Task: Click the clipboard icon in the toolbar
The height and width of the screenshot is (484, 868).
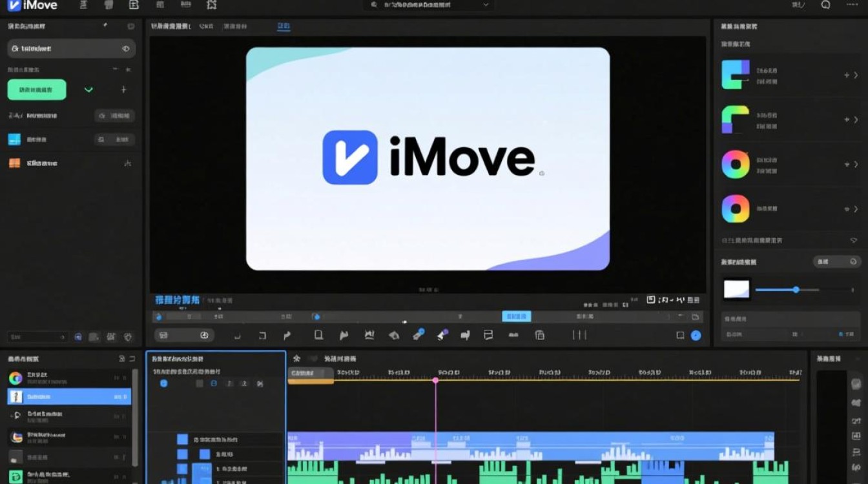Action: point(540,335)
